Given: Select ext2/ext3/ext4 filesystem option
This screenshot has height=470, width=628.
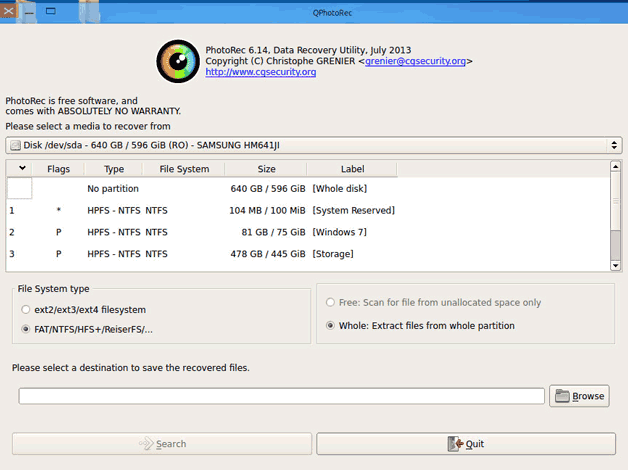Looking at the screenshot, I should coord(27,310).
